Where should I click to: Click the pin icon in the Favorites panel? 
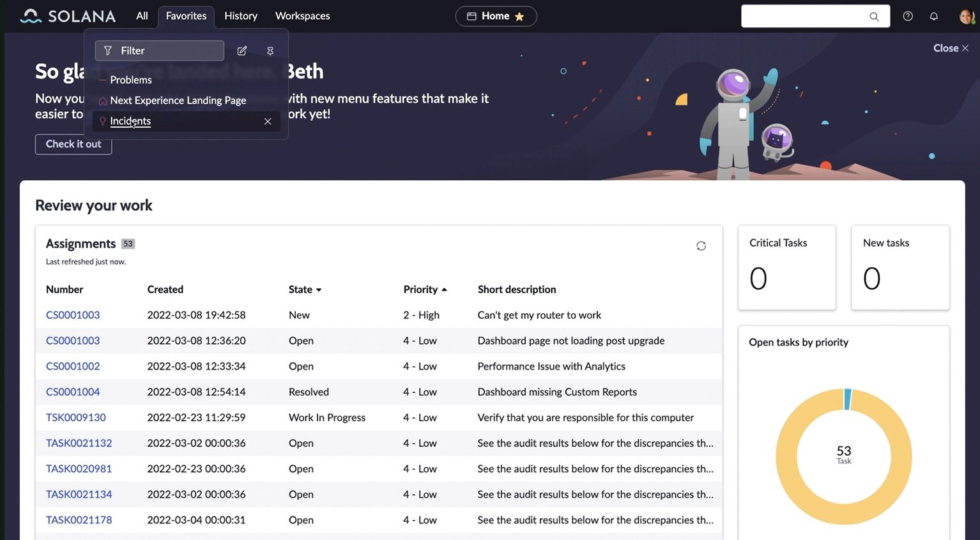270,50
